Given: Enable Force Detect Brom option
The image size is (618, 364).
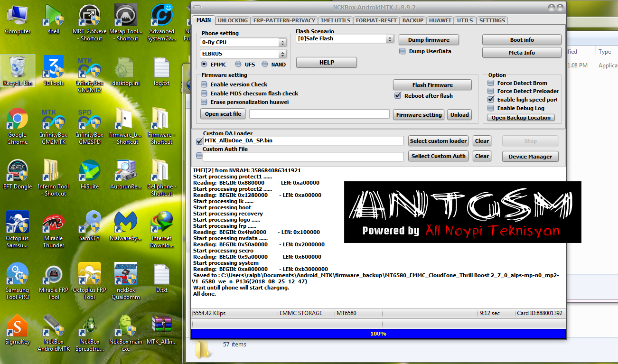Looking at the screenshot, I should coord(491,83).
